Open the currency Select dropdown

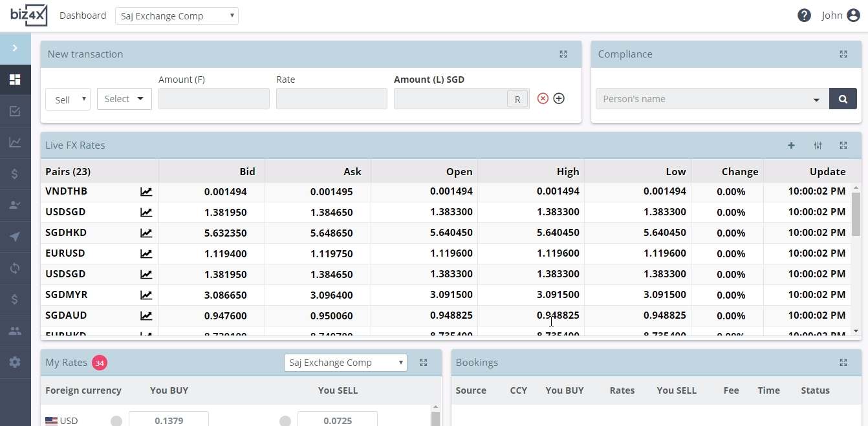pos(124,99)
